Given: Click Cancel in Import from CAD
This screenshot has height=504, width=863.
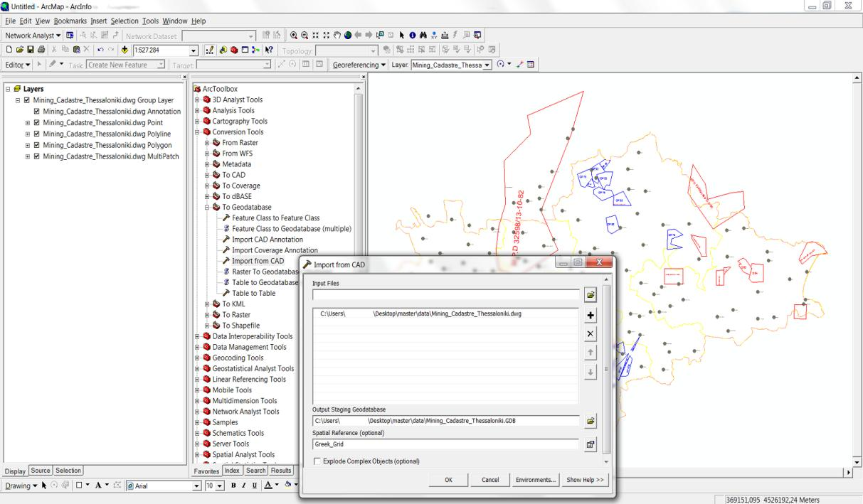Looking at the screenshot, I should coord(489,480).
